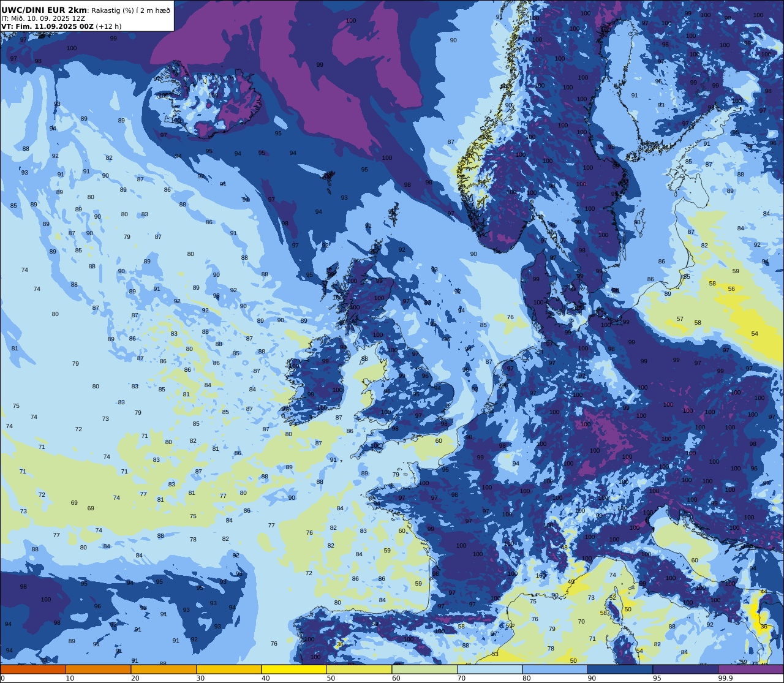This screenshot has width=784, height=683.
Task: Pick the 95–99.9 indigo legend swatch
Action: point(685,669)
